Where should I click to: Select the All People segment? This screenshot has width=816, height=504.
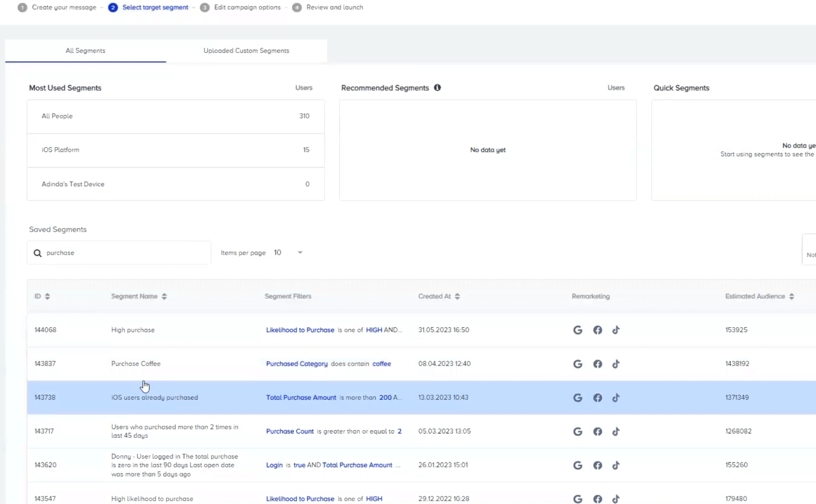[176, 116]
